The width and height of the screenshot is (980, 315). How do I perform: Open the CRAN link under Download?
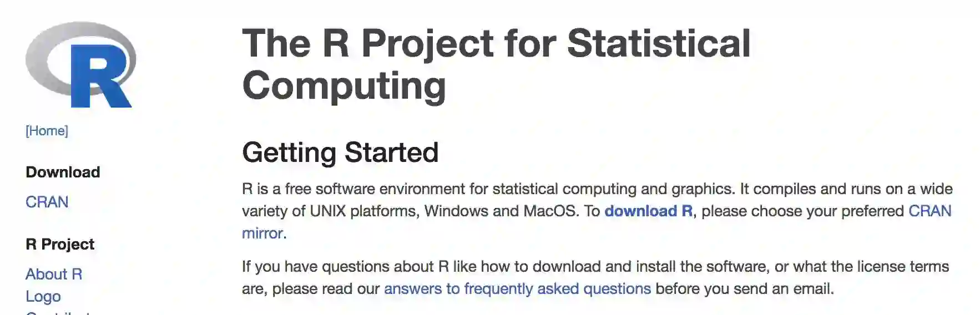[x=47, y=202]
